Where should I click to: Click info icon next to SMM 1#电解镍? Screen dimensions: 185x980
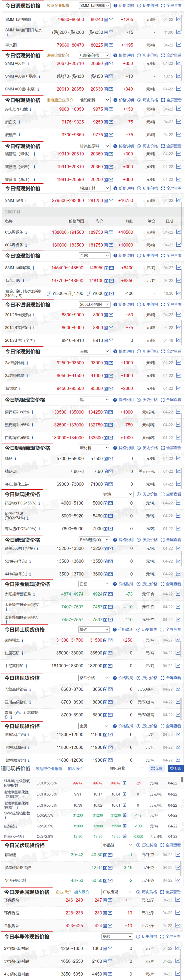tap(34, 268)
